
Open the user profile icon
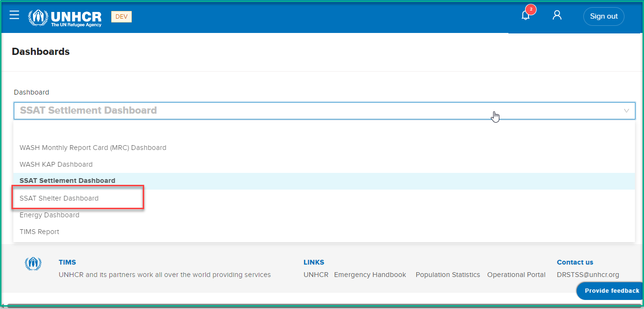[x=557, y=15]
